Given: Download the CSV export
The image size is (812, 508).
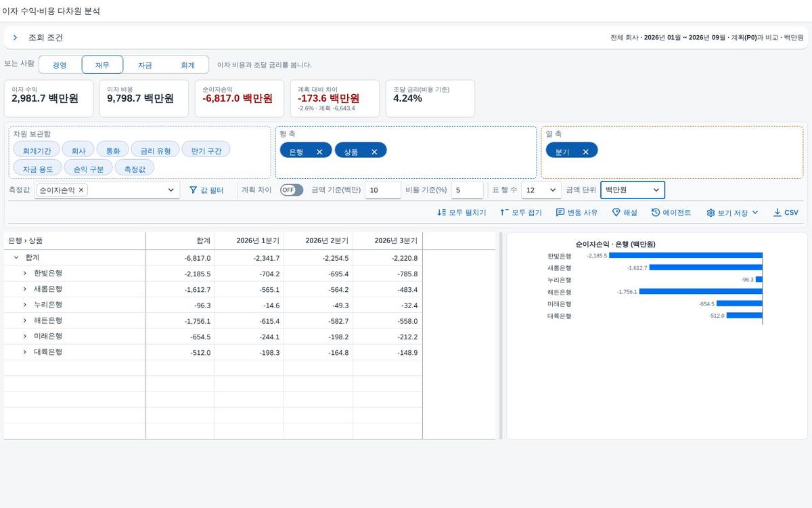Looking at the screenshot, I should (786, 213).
